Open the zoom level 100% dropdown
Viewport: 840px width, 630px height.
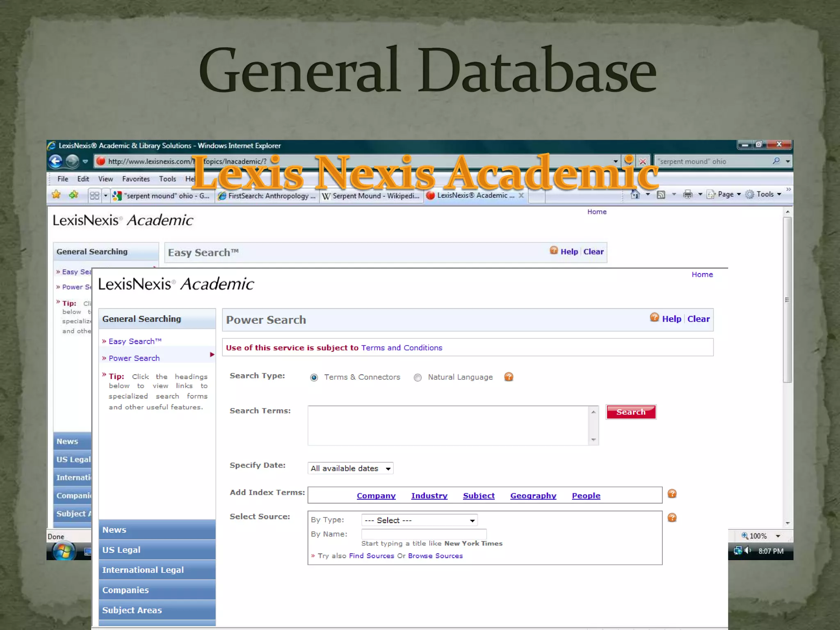click(778, 536)
